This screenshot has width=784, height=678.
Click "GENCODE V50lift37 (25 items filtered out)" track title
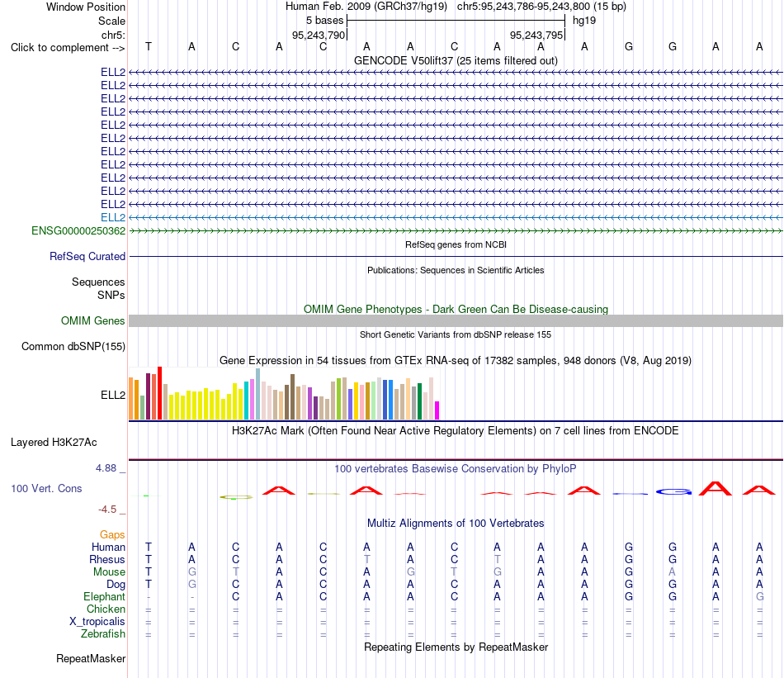pos(456,60)
